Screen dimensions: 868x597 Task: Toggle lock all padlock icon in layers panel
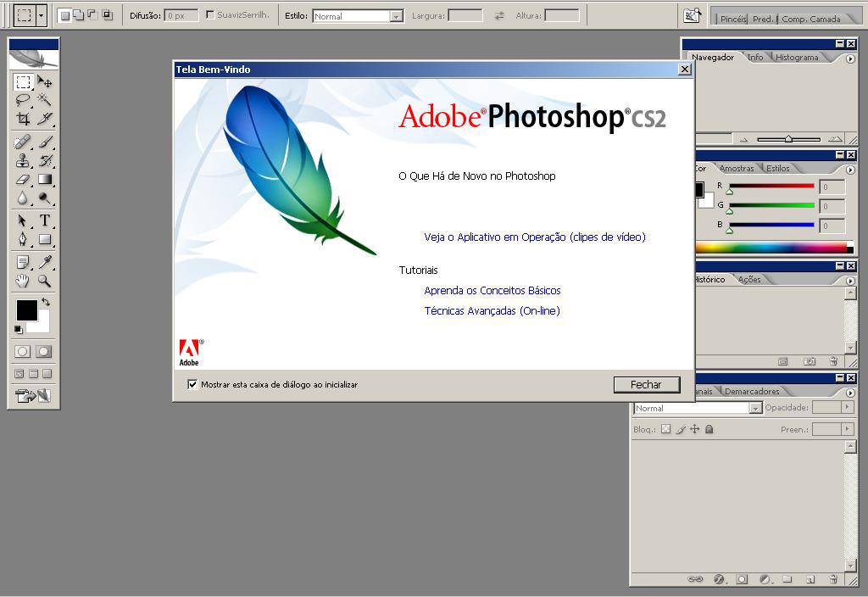pos(709,429)
